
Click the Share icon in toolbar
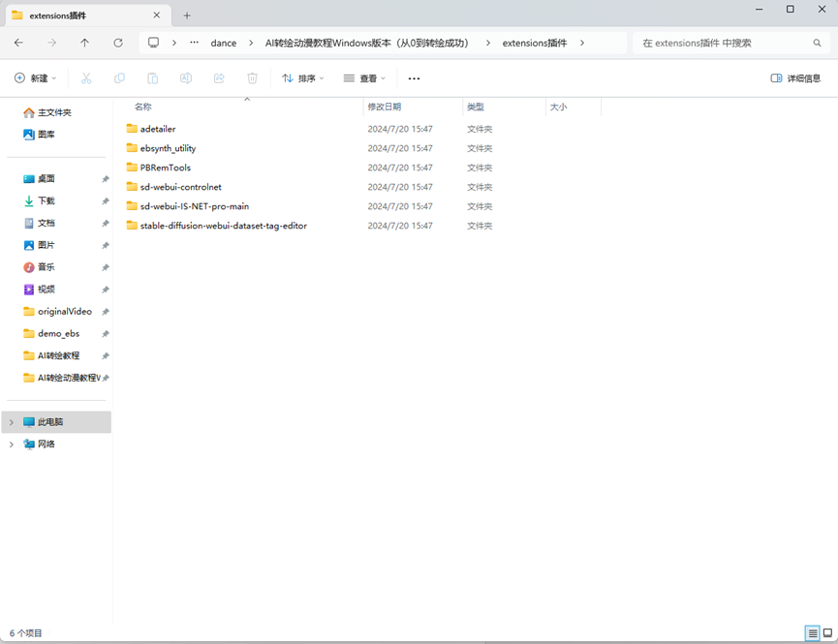[219, 78]
